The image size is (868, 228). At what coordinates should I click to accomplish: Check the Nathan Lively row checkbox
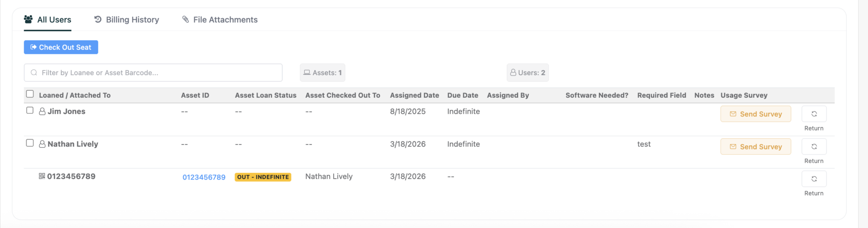(x=30, y=143)
